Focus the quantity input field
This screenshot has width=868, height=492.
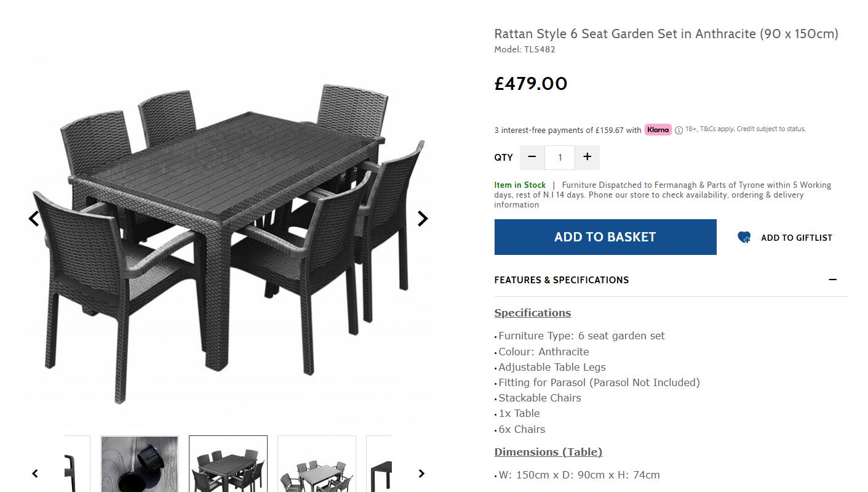tap(560, 158)
